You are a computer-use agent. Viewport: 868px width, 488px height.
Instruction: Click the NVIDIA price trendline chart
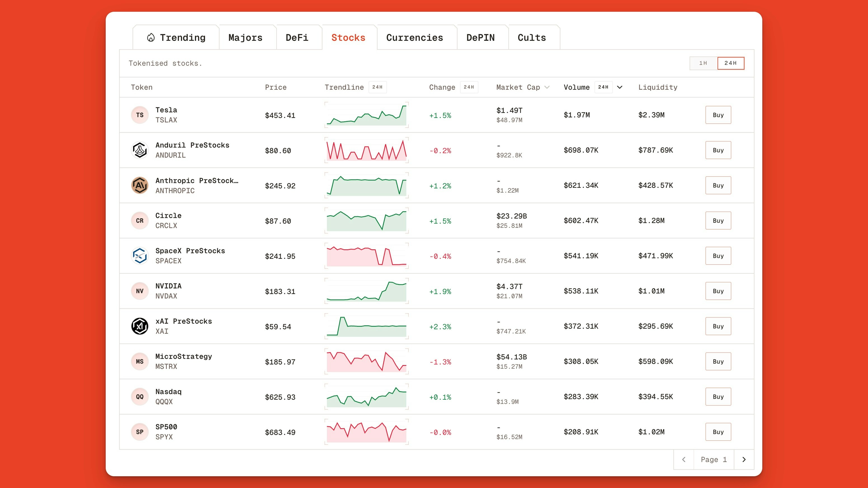(366, 291)
